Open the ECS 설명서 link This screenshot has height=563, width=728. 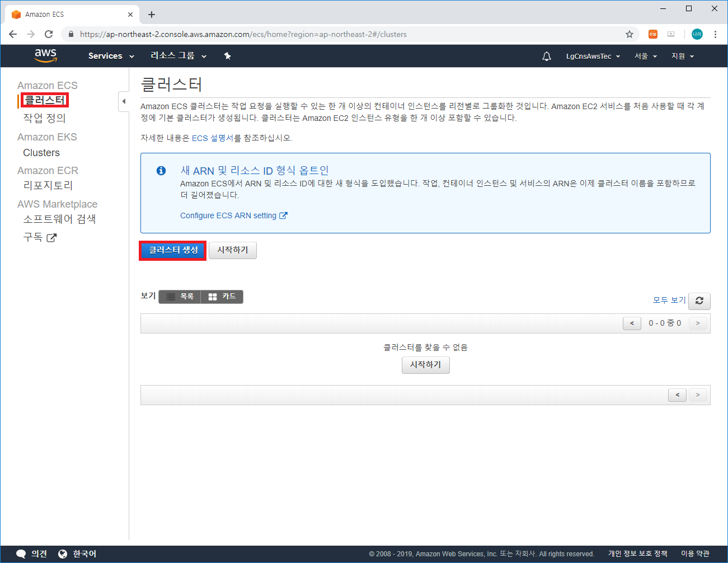tap(213, 138)
